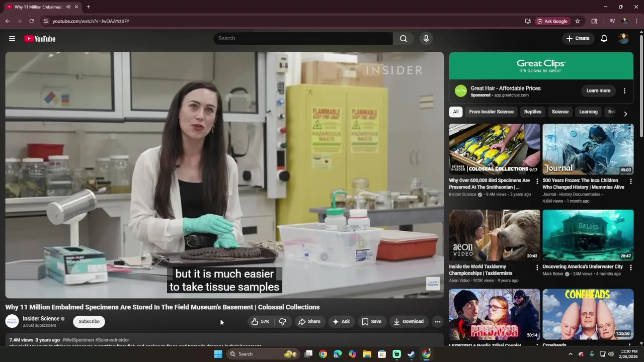Go to the YouTube home logo
Viewport: 644px width, 362px height.
coord(40,39)
